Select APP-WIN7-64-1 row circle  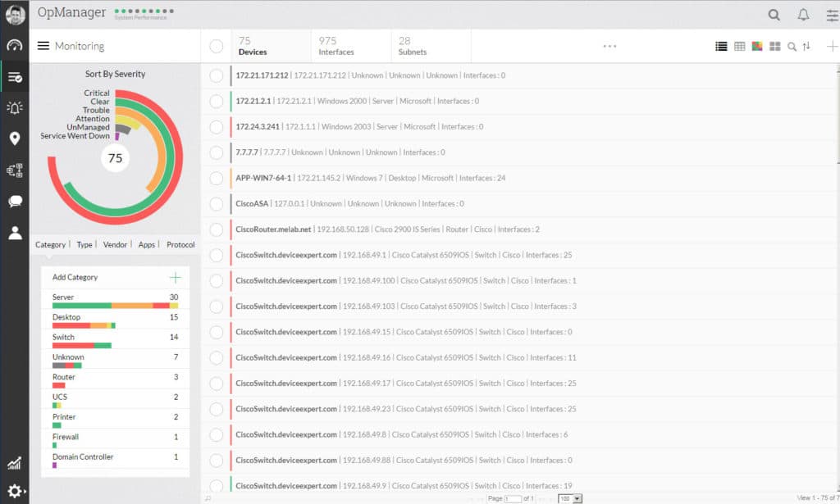click(x=217, y=178)
